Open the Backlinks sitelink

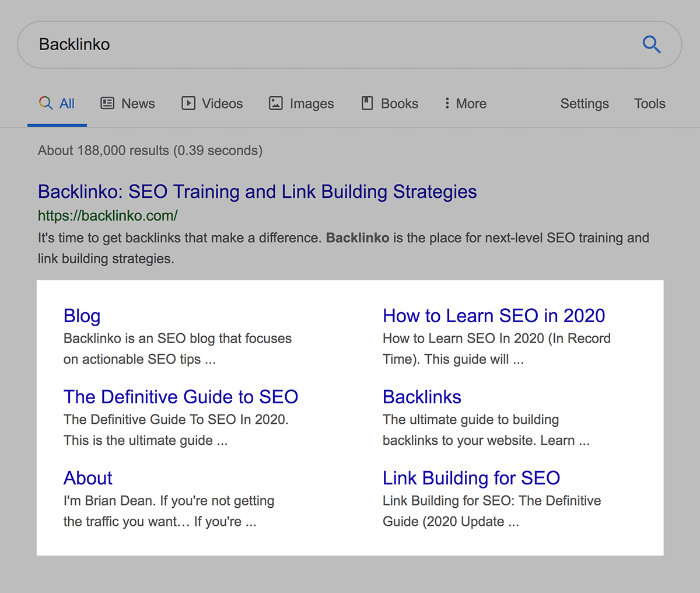(x=422, y=397)
